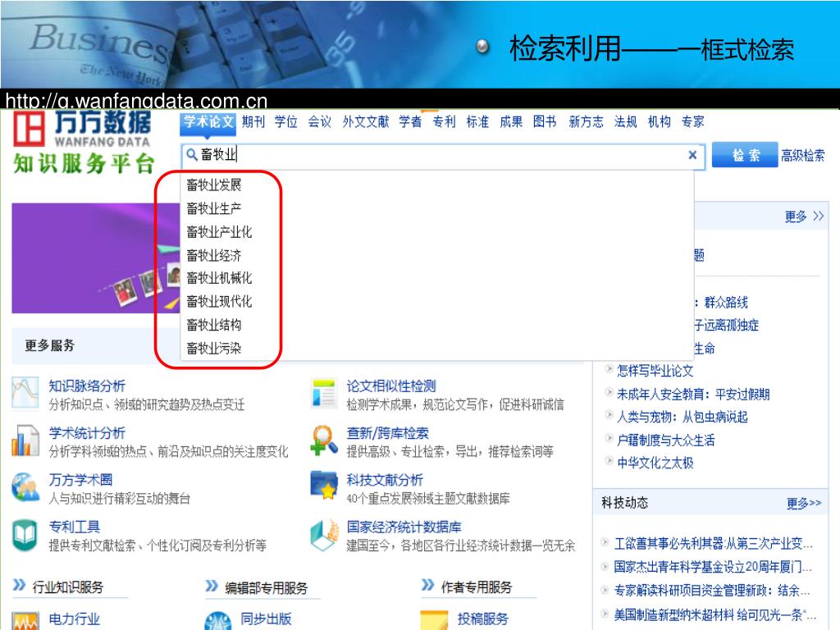Screen dimensions: 840x630
Task: Click the 同步出版 icon
Action: point(218,622)
